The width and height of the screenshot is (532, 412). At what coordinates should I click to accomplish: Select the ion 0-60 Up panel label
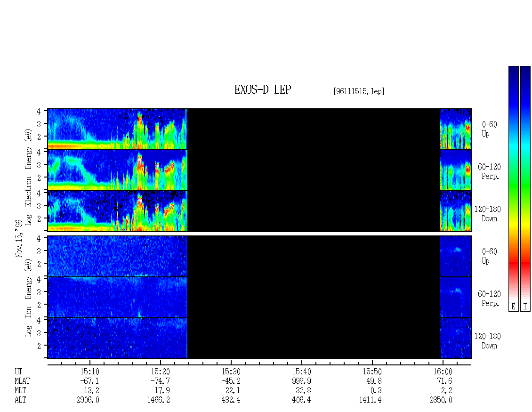[489, 256]
